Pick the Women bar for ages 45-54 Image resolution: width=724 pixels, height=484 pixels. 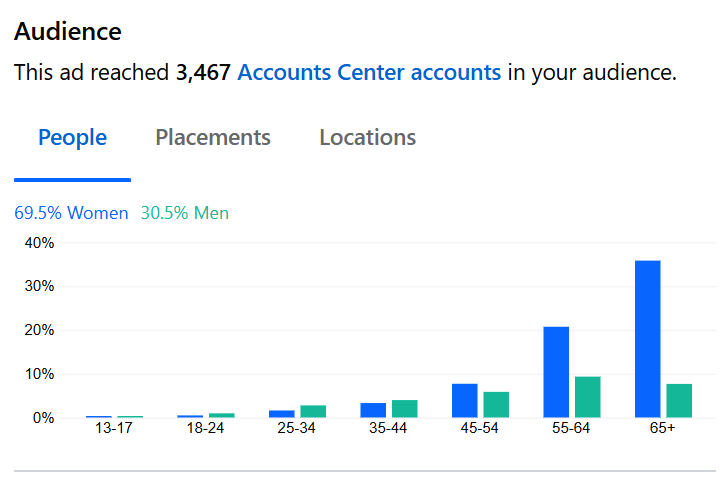click(x=465, y=401)
